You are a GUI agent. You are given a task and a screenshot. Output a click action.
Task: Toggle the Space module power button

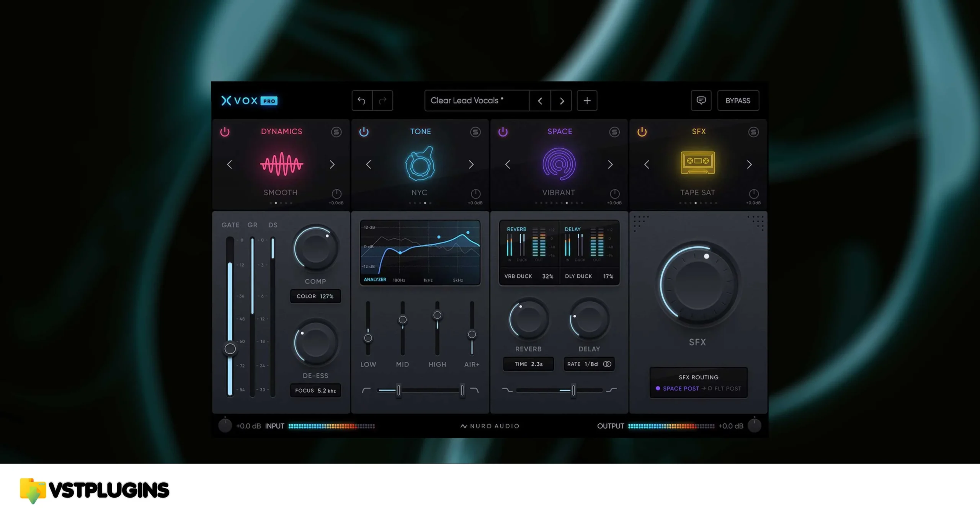tap(503, 132)
